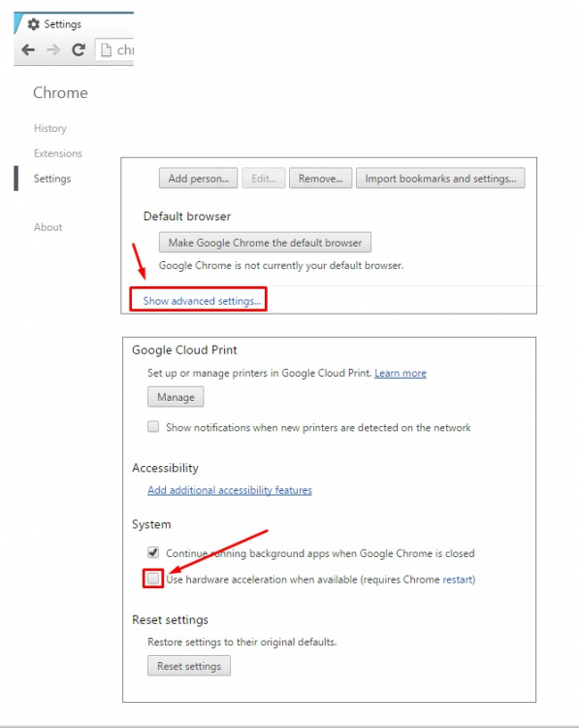This screenshot has height=728, width=579.
Task: Make Google Chrome the default browser
Action: 265,243
